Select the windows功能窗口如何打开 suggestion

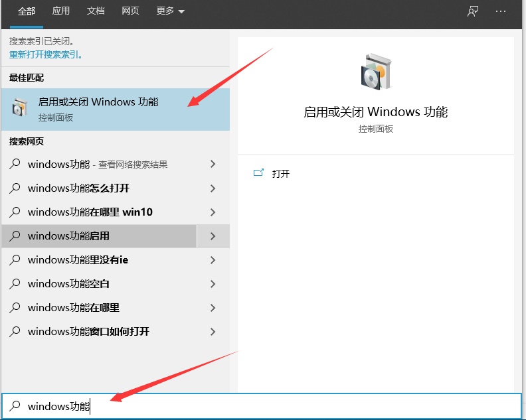pos(99,332)
